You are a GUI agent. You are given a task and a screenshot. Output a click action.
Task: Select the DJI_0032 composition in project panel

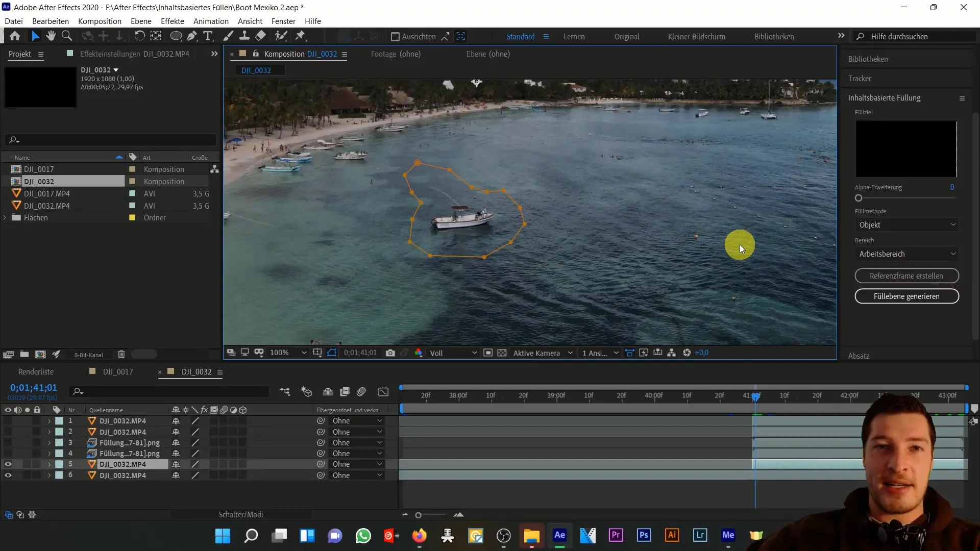39,181
